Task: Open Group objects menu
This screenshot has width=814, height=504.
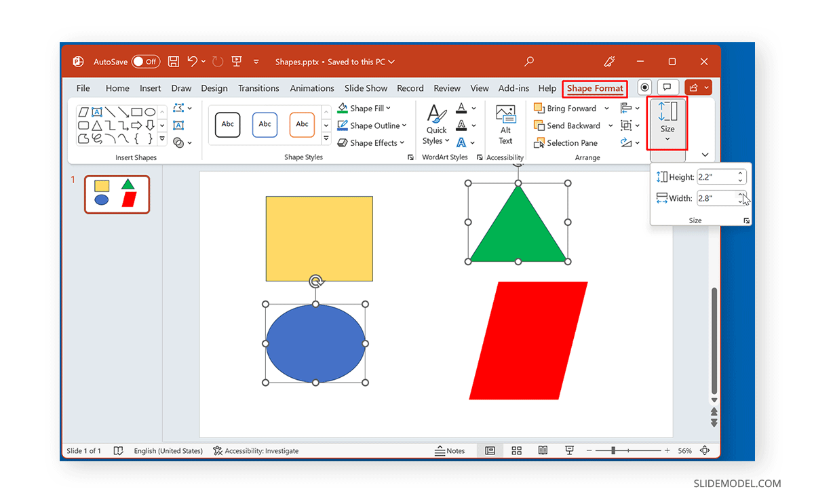Action: [x=630, y=125]
